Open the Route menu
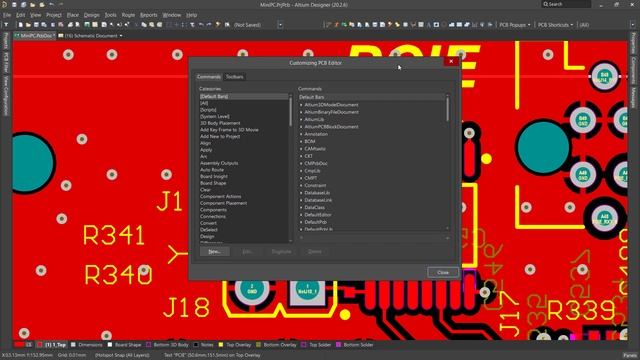 tap(128, 15)
